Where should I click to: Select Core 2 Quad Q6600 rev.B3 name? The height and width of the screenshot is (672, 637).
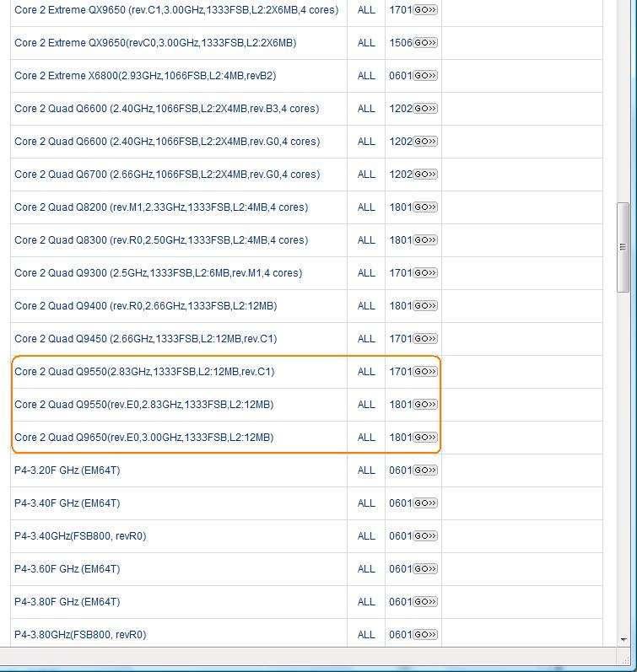click(x=167, y=109)
